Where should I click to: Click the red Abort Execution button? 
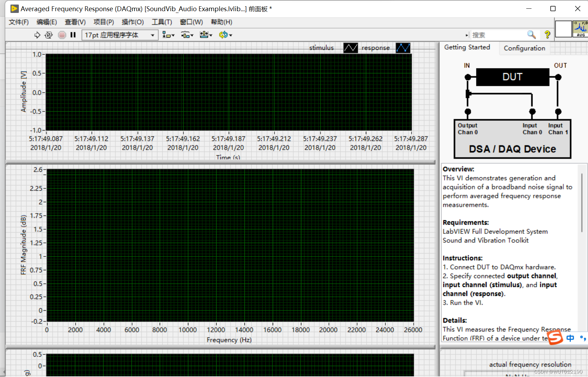62,35
